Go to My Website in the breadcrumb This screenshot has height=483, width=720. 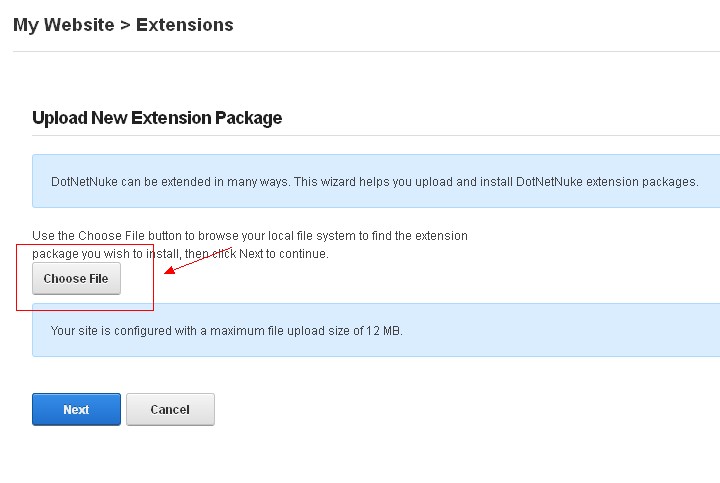click(63, 25)
